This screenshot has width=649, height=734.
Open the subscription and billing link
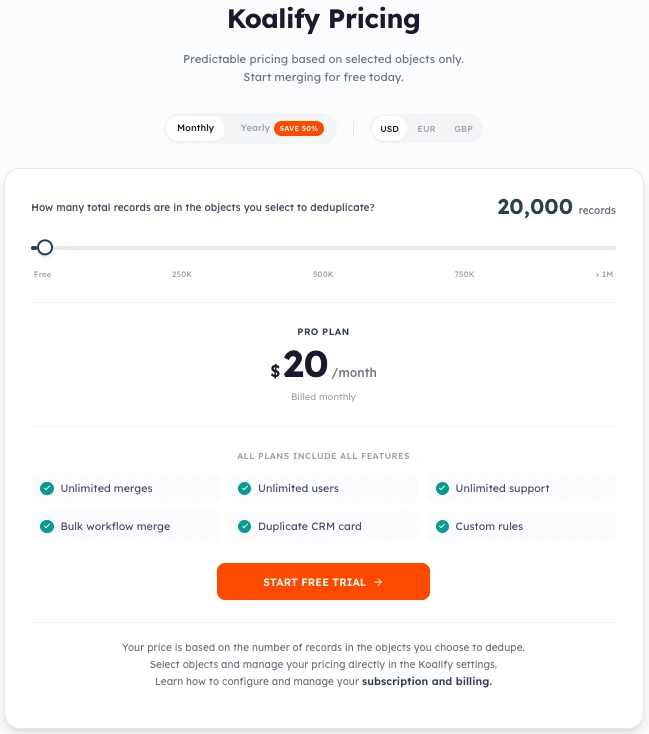pyautogui.click(x=427, y=681)
